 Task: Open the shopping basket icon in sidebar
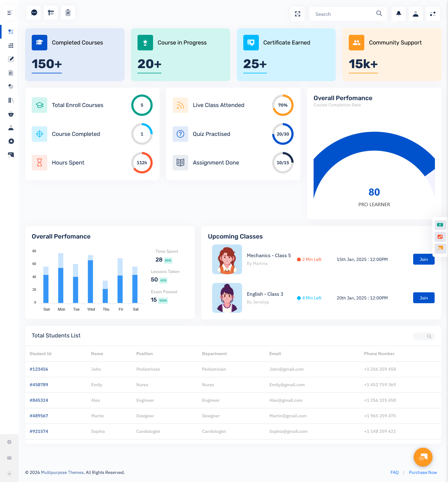click(x=11, y=114)
